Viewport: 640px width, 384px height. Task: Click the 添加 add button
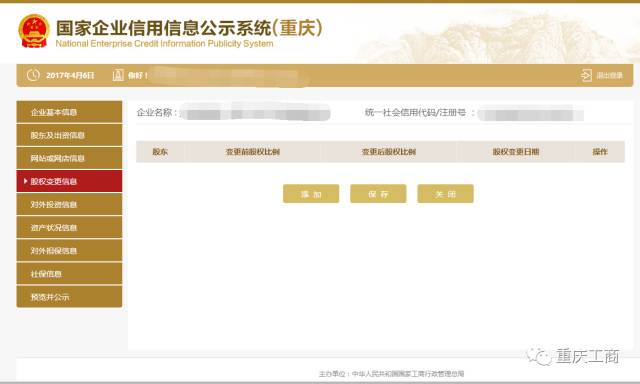pyautogui.click(x=311, y=193)
